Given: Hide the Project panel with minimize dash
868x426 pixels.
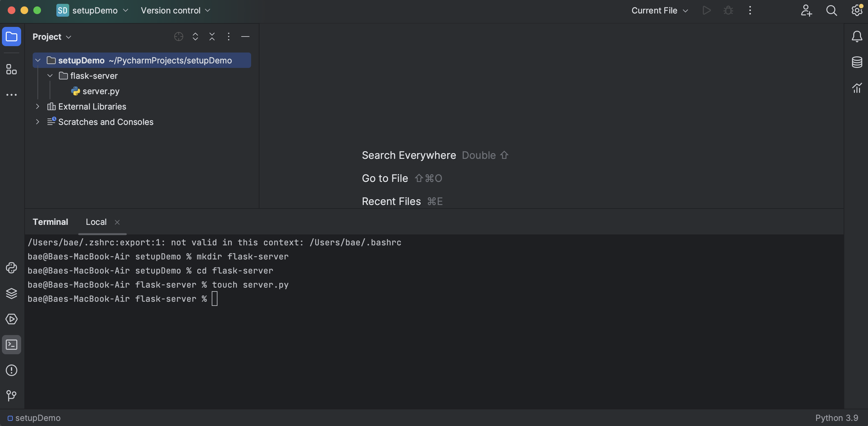Looking at the screenshot, I should pos(245,37).
